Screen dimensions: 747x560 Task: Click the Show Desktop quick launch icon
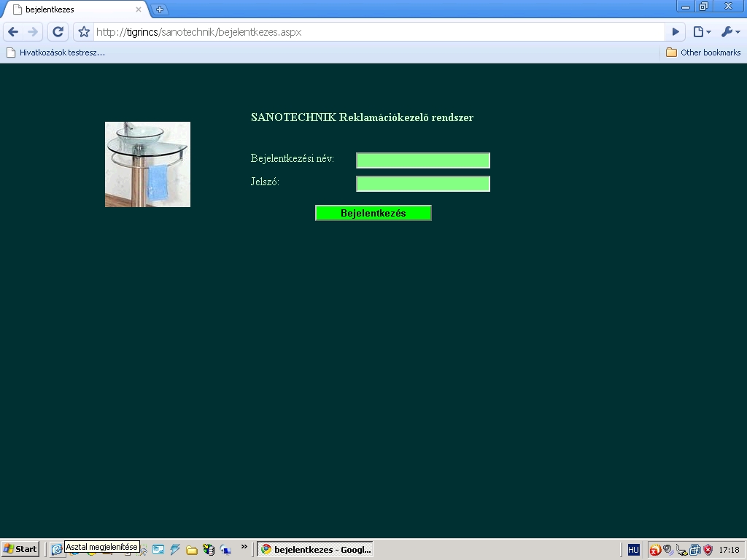tap(56, 549)
